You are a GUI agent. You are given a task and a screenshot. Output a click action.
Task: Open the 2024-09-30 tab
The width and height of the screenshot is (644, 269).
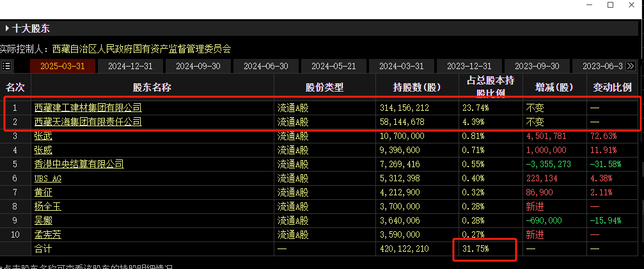pos(198,66)
